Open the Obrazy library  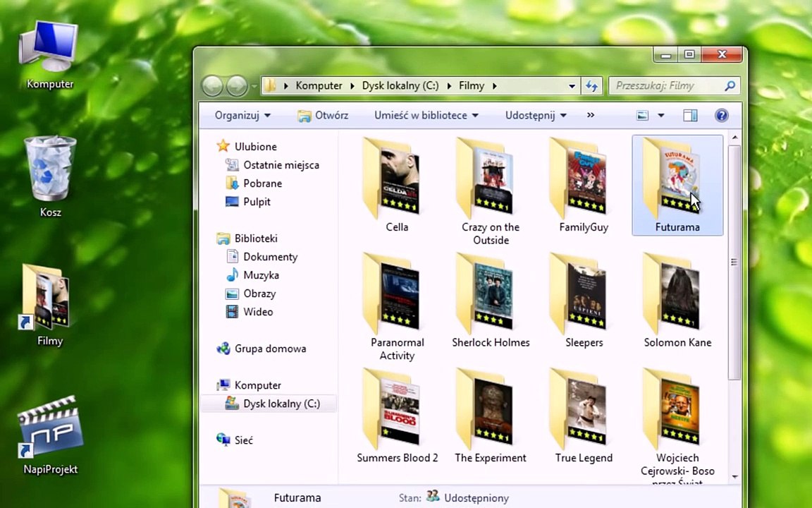click(251, 294)
